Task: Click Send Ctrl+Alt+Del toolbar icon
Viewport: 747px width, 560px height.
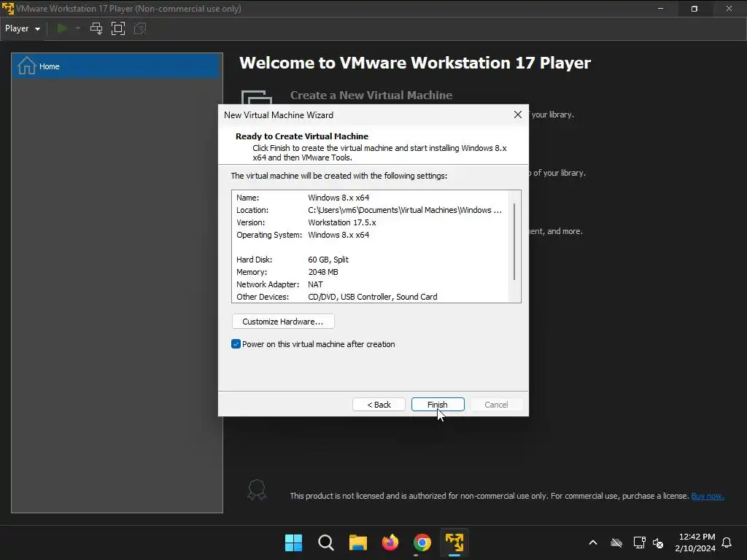Action: pyautogui.click(x=96, y=28)
